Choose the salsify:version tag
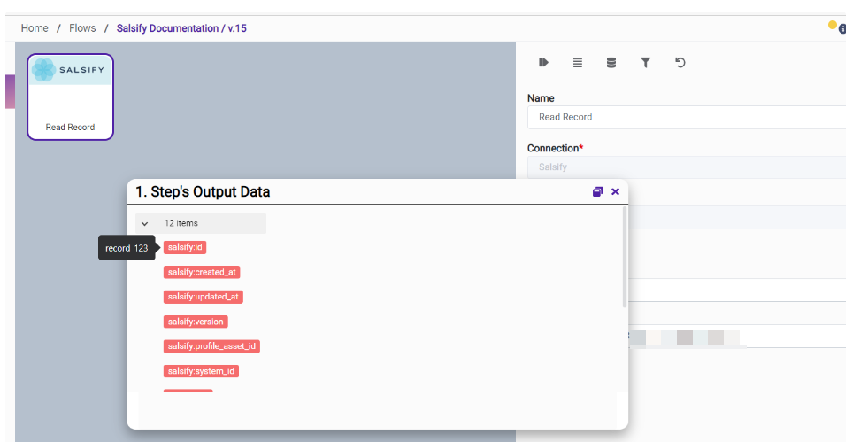868x442 pixels. pos(196,322)
